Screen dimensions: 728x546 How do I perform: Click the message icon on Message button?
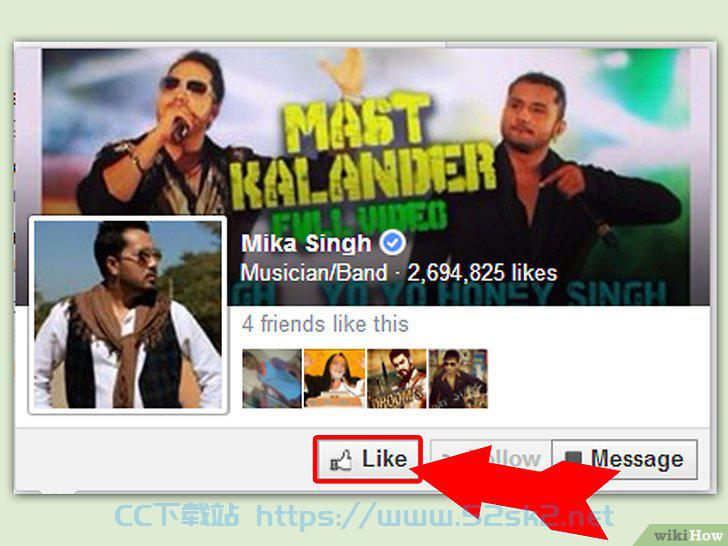(x=573, y=458)
